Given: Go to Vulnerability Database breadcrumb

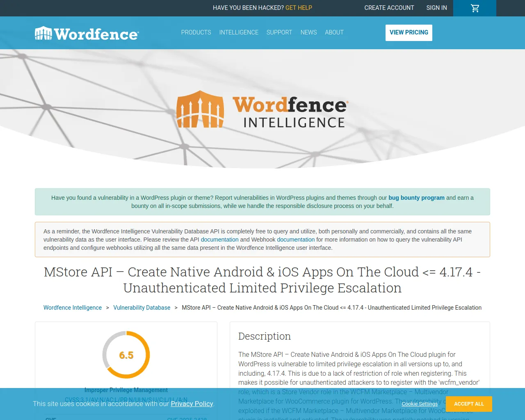Looking at the screenshot, I should click(142, 308).
